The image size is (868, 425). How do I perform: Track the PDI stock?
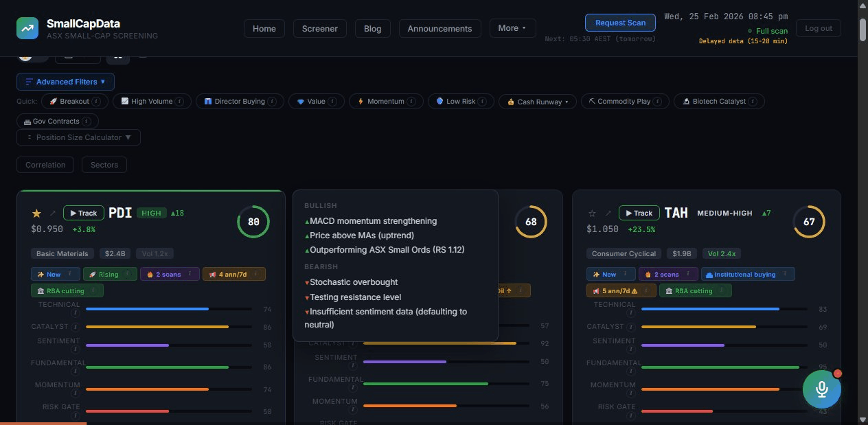click(x=83, y=213)
